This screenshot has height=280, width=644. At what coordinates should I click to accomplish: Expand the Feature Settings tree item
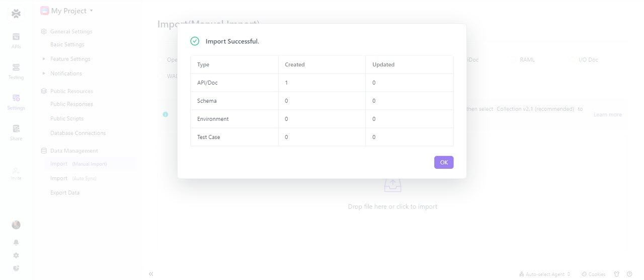pos(44,59)
